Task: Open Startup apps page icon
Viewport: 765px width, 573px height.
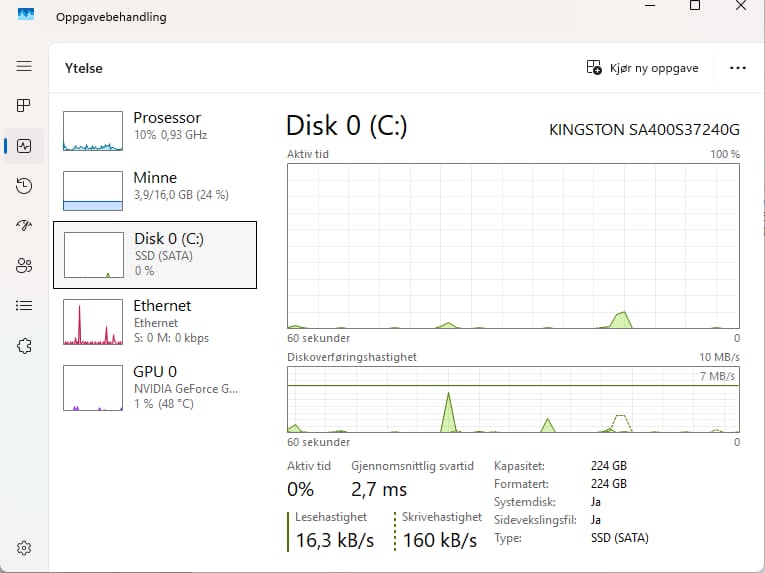Action: click(x=24, y=225)
